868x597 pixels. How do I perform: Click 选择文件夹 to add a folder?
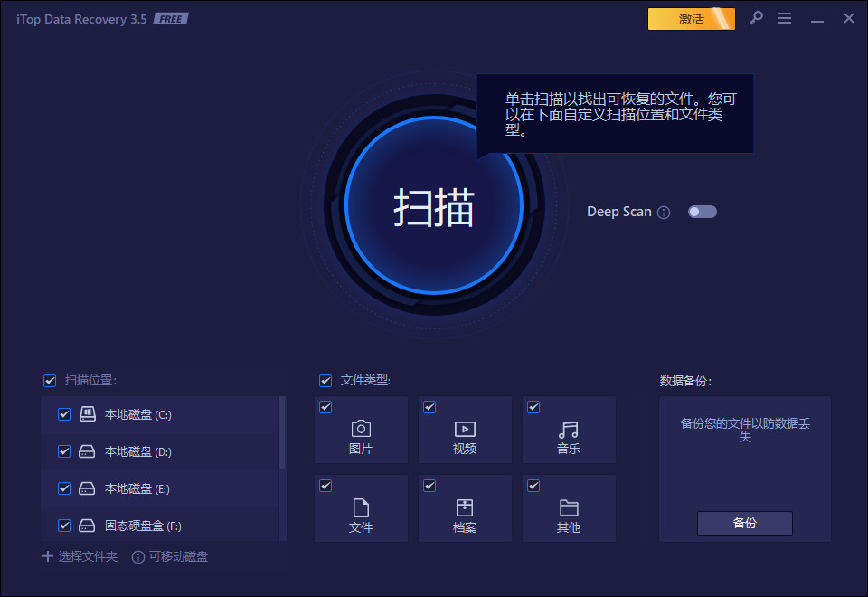pyautogui.click(x=88, y=556)
